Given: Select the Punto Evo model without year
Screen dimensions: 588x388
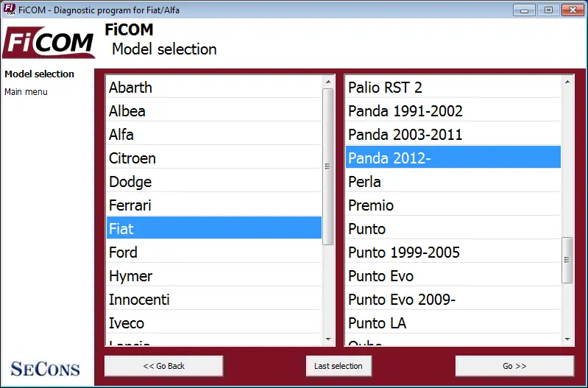Looking at the screenshot, I should pos(453,276).
